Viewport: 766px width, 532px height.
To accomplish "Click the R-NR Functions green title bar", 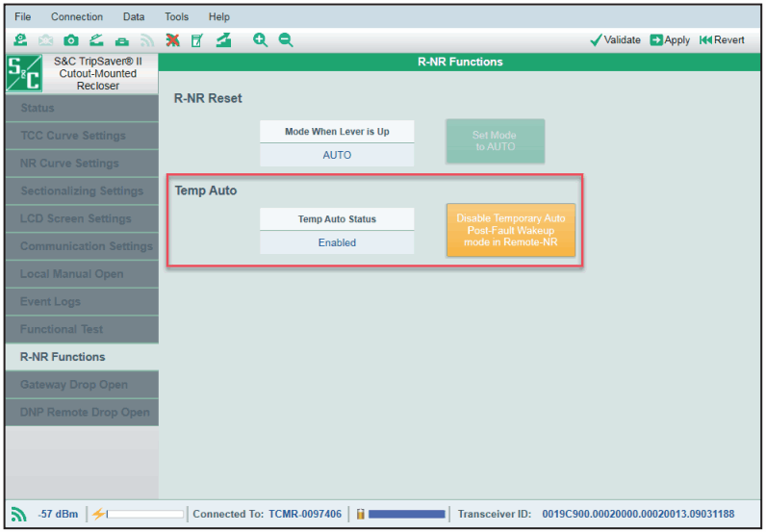I will click(460, 62).
